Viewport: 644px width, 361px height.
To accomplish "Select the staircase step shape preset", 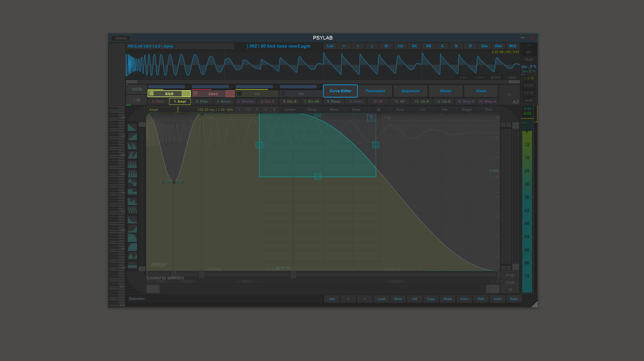I will pos(132,201).
